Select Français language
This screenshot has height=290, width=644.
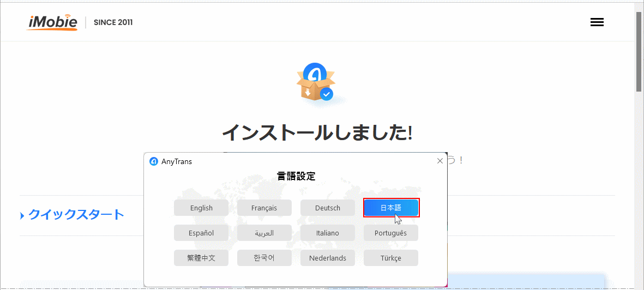(264, 208)
